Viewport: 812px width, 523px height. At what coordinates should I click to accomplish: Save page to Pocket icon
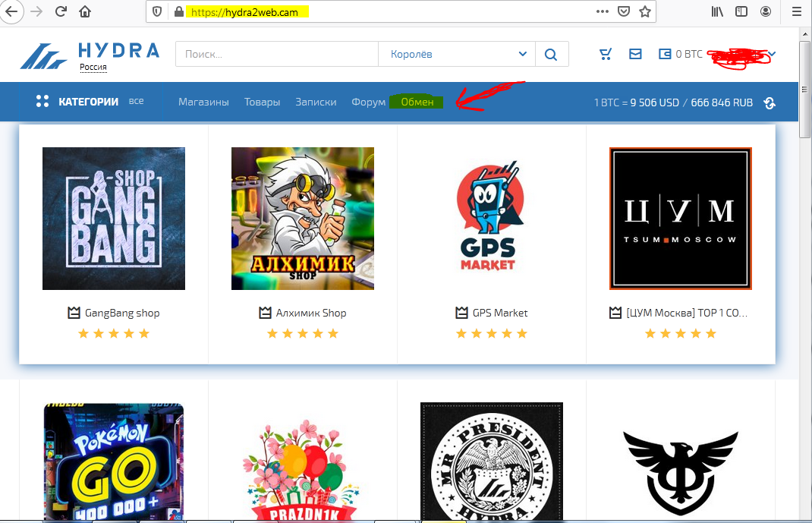pos(624,11)
